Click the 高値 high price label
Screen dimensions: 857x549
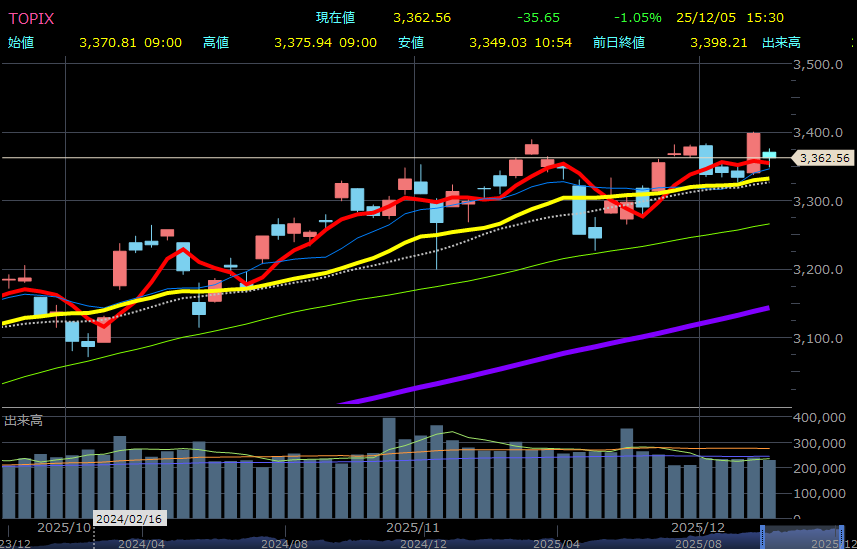click(x=216, y=43)
